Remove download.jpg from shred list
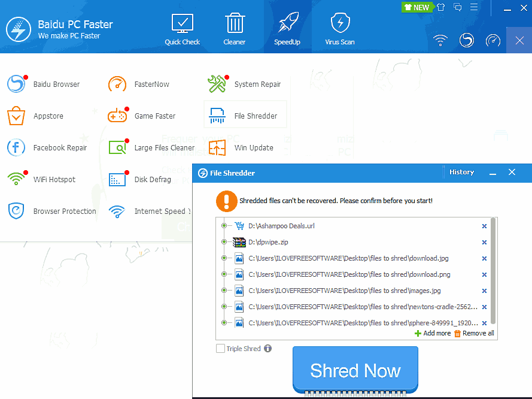 [x=484, y=258]
